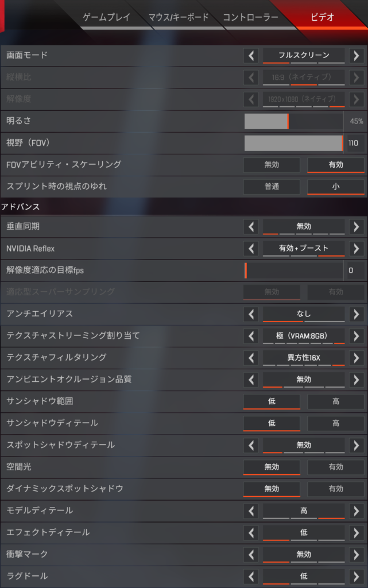Open スポットシャドウディテール value selector
Screen dimensions: 368x588
point(304,446)
